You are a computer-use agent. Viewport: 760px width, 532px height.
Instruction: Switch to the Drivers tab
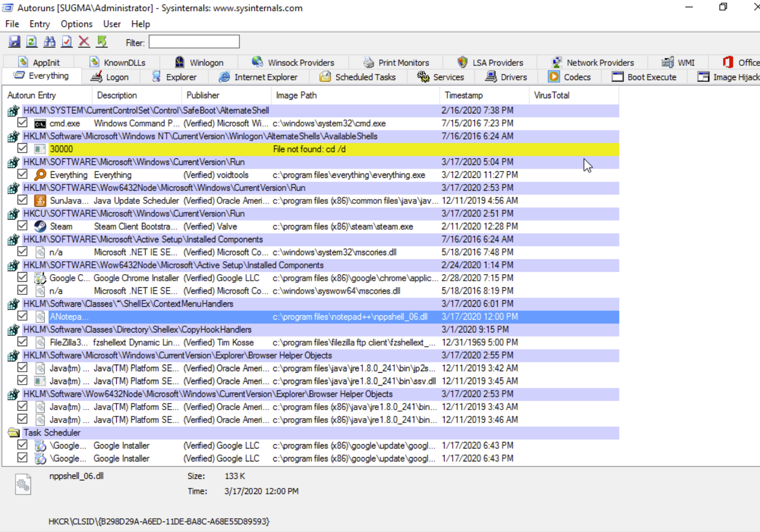coord(507,77)
